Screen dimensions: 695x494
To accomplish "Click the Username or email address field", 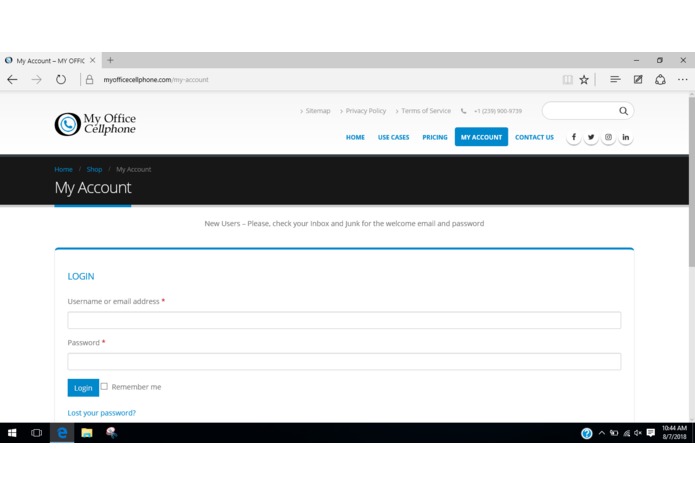I will 344,320.
